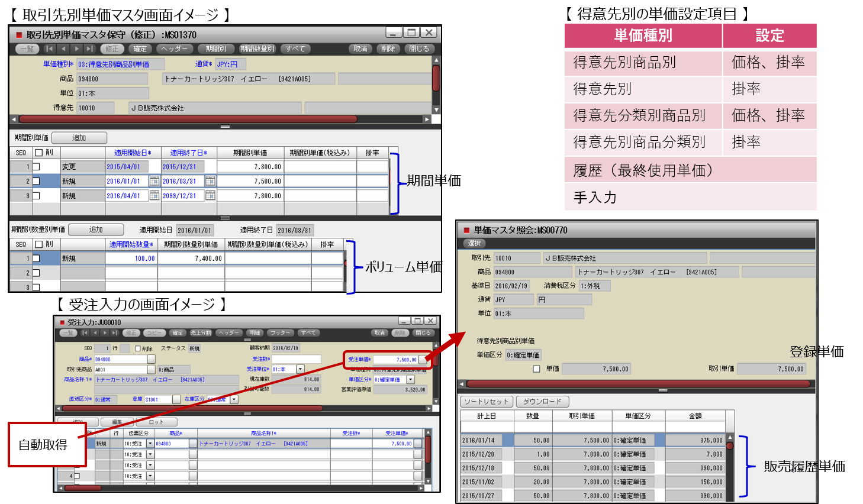The image size is (863, 504).
Task: Click 計上日 column header in 単価マスタ照会
Action: tap(487, 416)
